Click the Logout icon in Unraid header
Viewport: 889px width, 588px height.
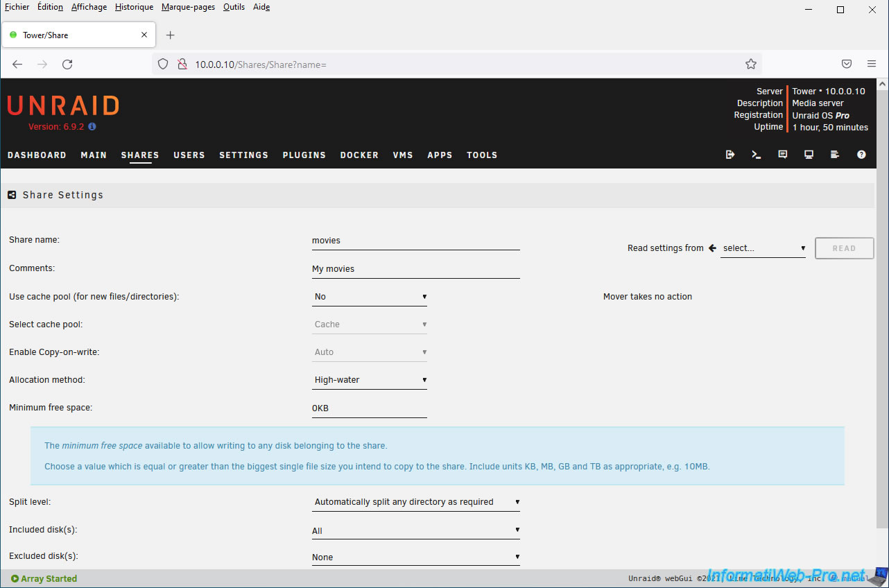click(730, 155)
